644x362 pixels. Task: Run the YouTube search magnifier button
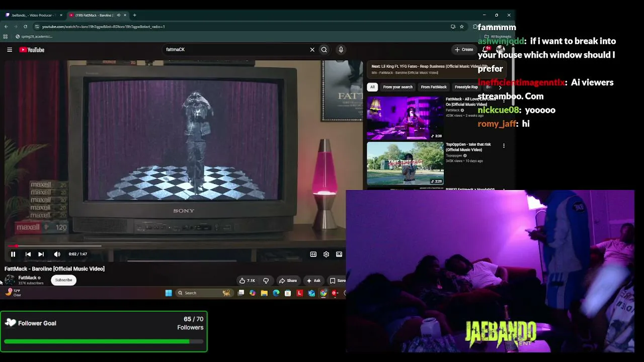pyautogui.click(x=324, y=50)
